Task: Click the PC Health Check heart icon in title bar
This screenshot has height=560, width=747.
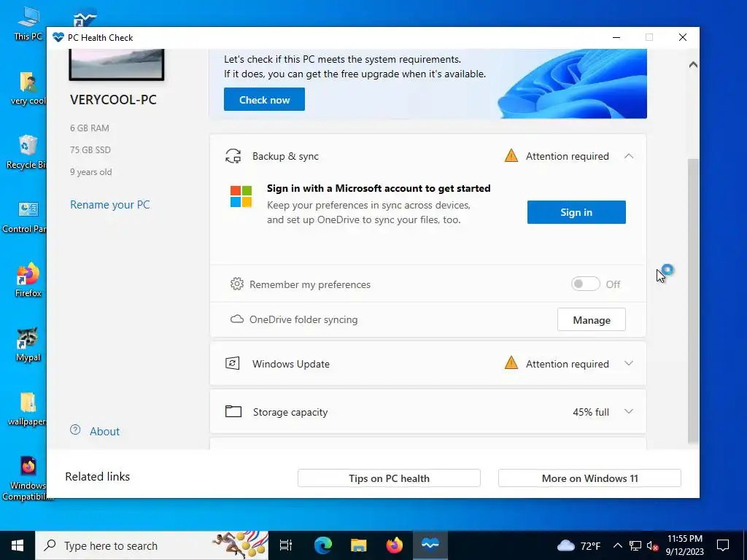Action: (x=58, y=38)
